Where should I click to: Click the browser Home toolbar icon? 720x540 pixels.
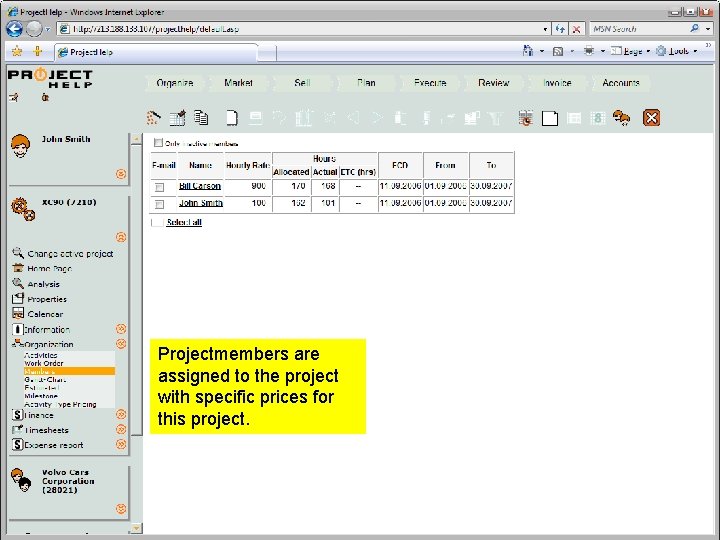pos(528,51)
